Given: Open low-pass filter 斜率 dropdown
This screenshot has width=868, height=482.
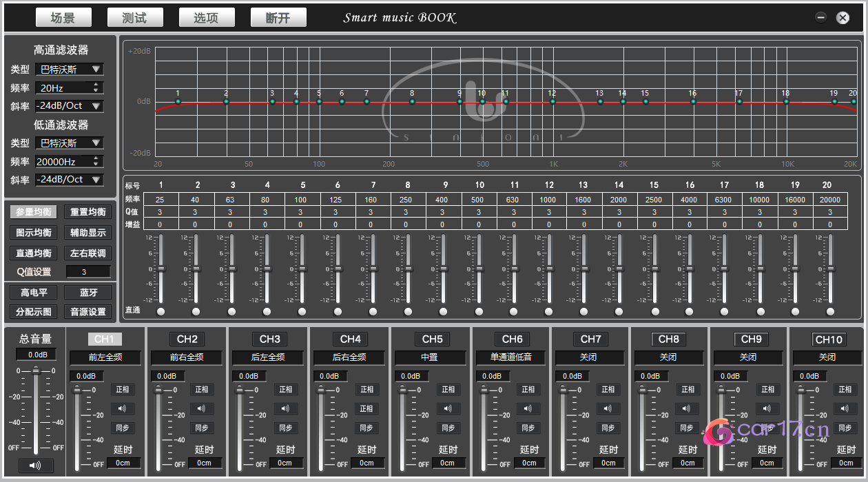Looking at the screenshot, I should (x=69, y=179).
